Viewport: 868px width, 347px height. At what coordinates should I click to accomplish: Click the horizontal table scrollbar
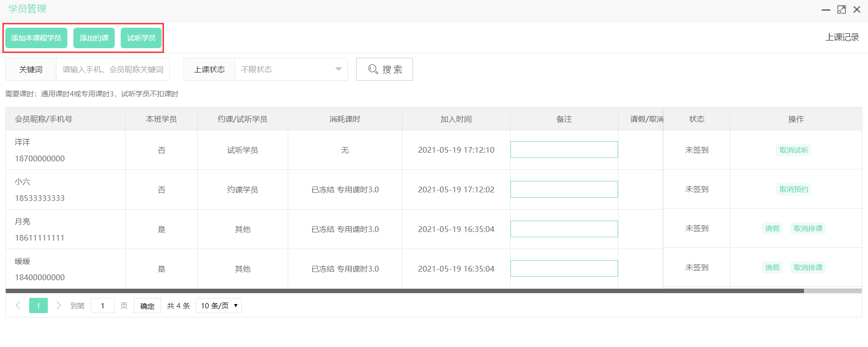click(404, 291)
